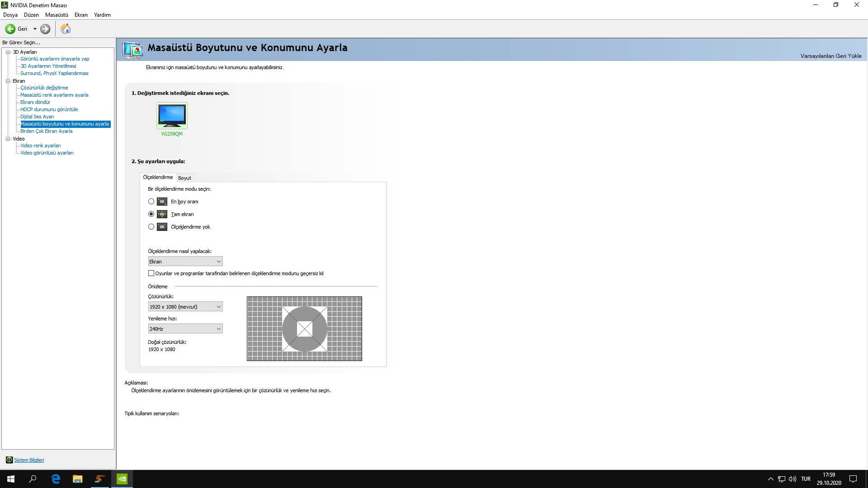This screenshot has height=488, width=868.
Task: Open the Windows Start menu
Action: click(11, 479)
